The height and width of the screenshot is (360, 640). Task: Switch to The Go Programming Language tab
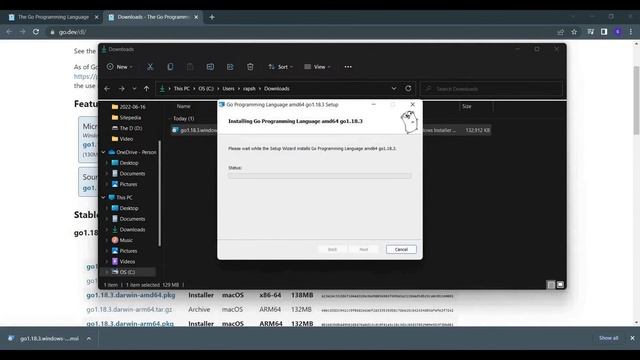(x=53, y=17)
